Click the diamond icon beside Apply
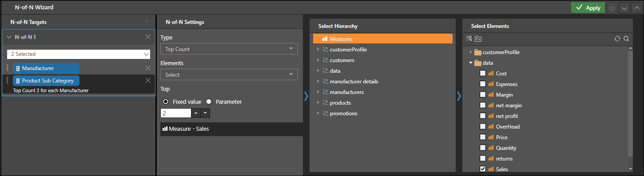 pos(612,8)
